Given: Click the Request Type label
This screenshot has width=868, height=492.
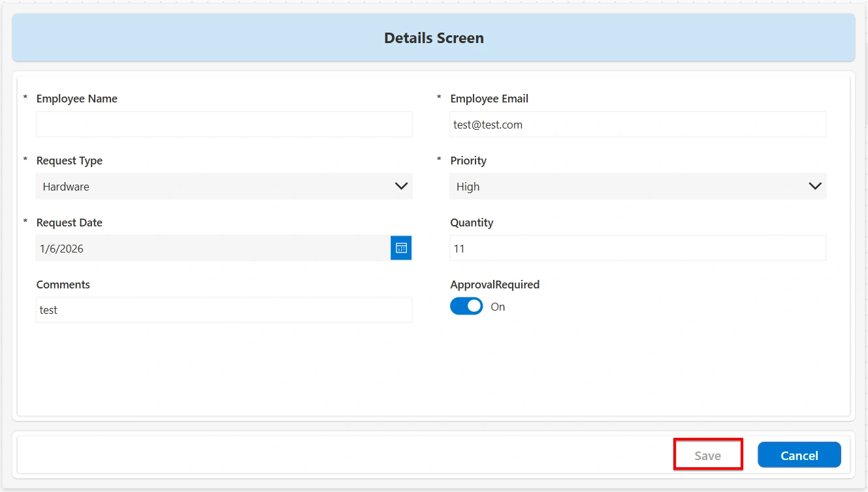Looking at the screenshot, I should coord(69,161).
